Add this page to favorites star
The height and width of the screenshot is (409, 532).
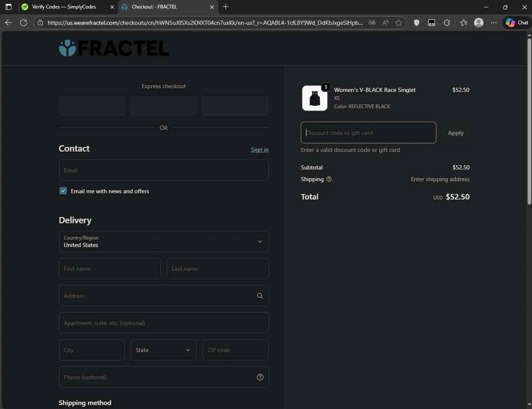[399, 23]
